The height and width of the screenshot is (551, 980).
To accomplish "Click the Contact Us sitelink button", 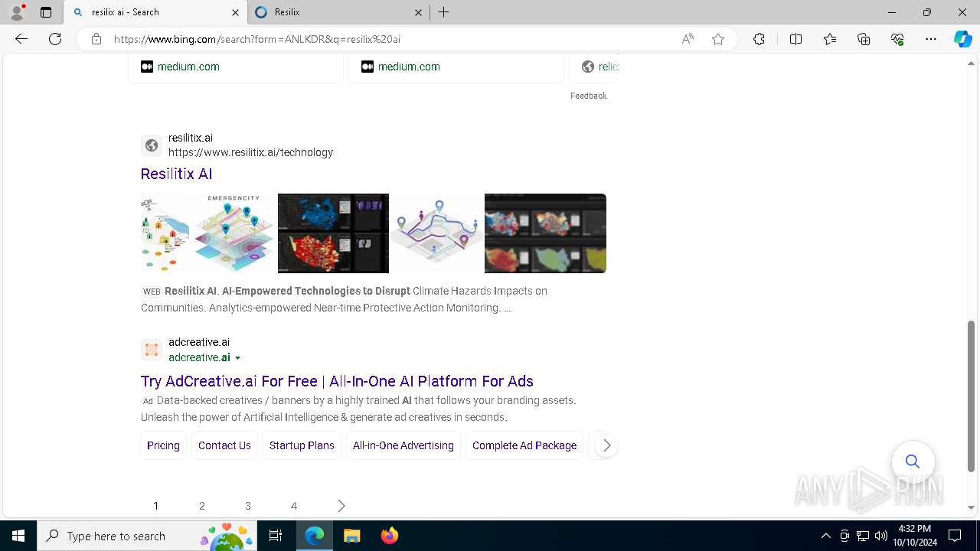I will tap(224, 445).
